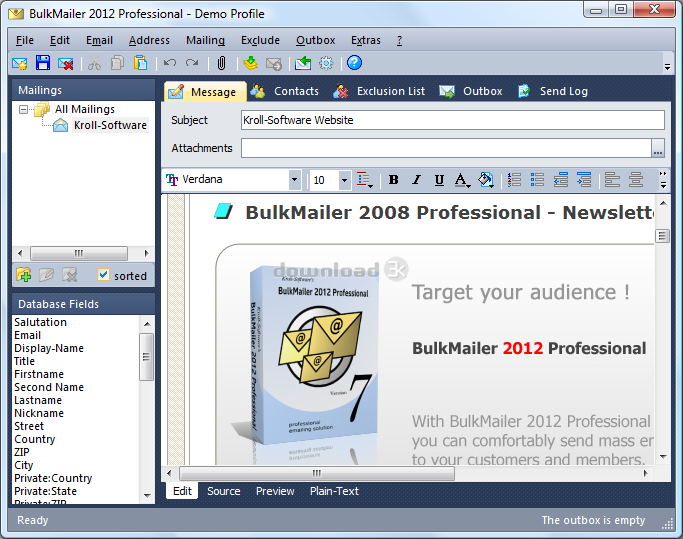Open the Address menu

pyautogui.click(x=149, y=40)
